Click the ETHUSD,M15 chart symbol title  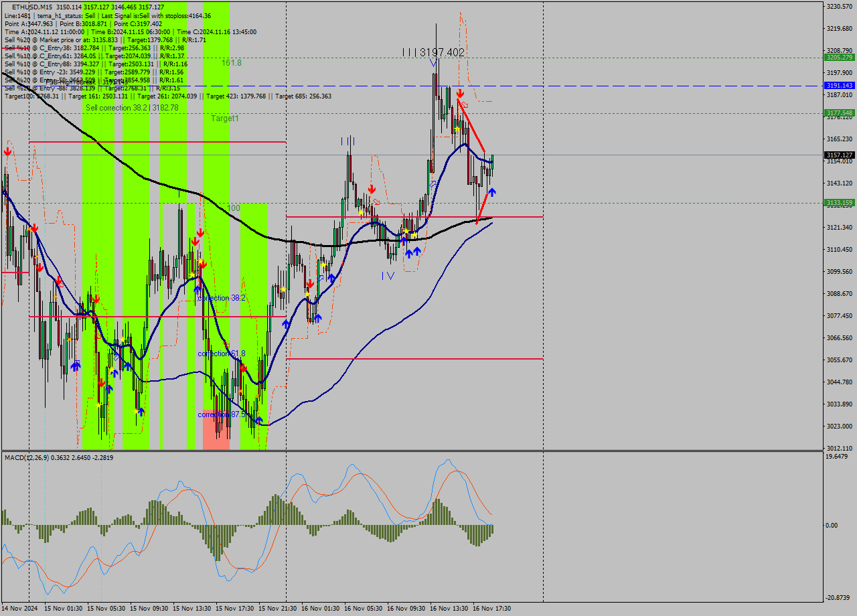pyautogui.click(x=33, y=7)
